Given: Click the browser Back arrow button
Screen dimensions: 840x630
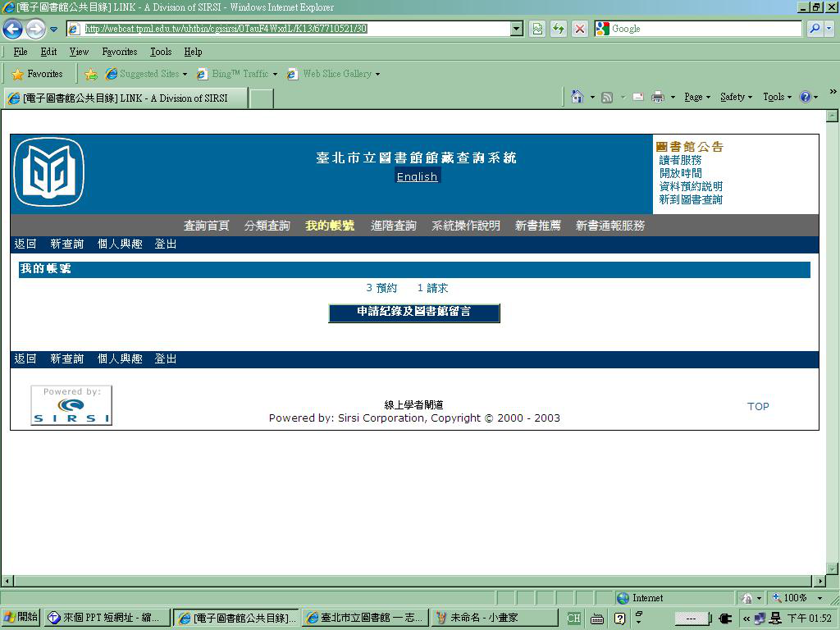Looking at the screenshot, I should pyautogui.click(x=12, y=30).
